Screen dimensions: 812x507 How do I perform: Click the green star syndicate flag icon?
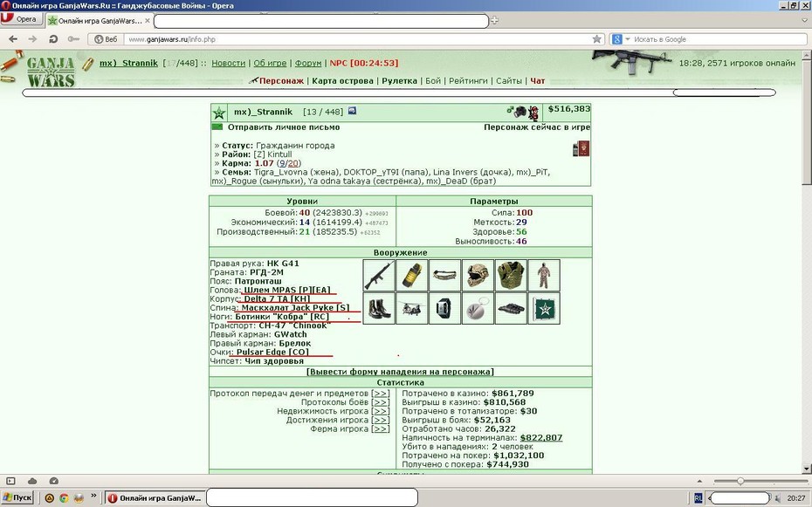[544, 308]
